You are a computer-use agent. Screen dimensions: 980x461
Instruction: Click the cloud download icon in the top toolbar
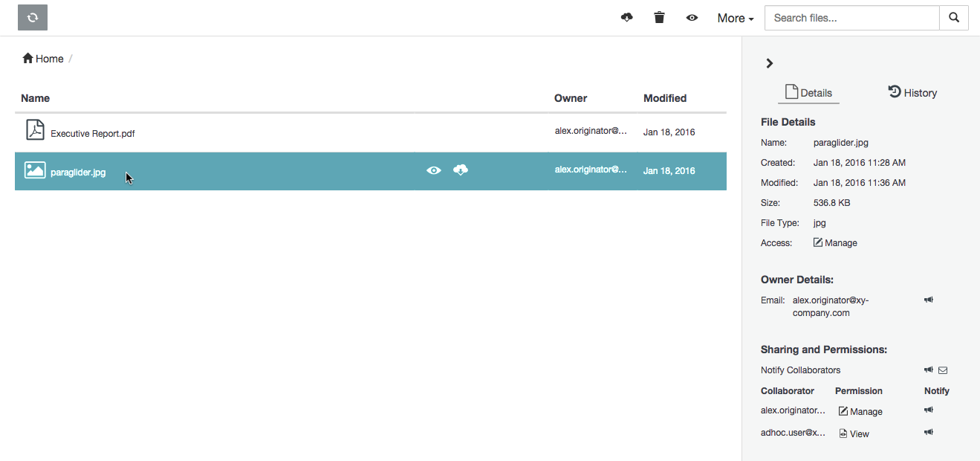[626, 18]
